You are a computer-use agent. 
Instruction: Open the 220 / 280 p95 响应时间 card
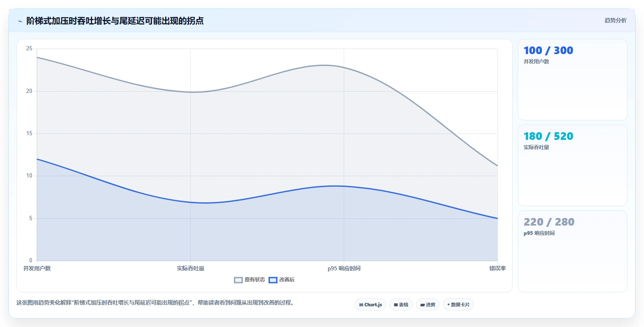pos(572,251)
